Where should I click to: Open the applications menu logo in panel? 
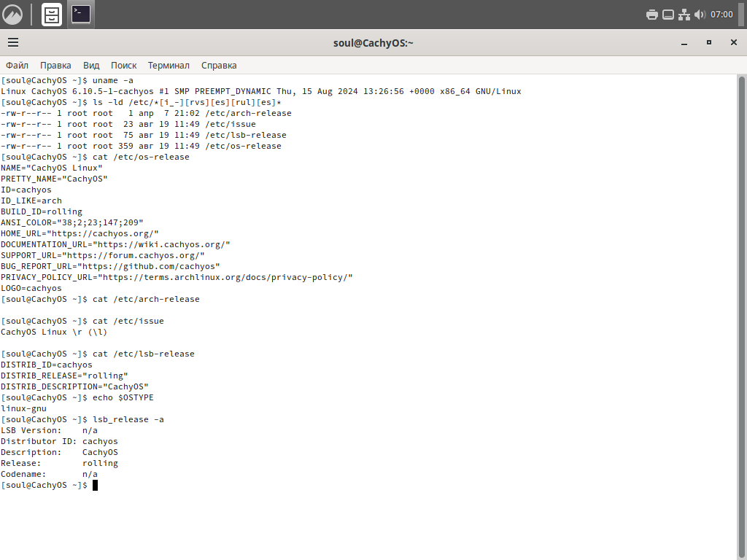[12, 15]
